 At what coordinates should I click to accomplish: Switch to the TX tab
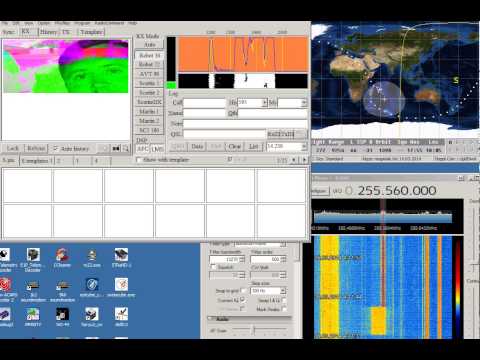[x=66, y=32]
